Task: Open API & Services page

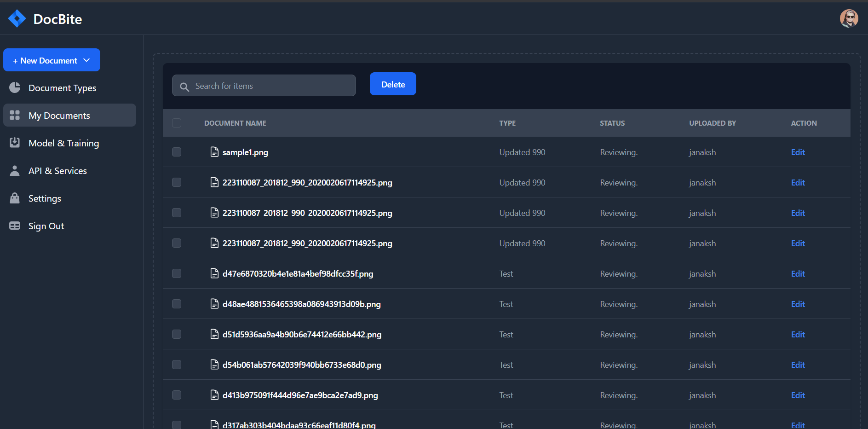Action: tap(69, 170)
